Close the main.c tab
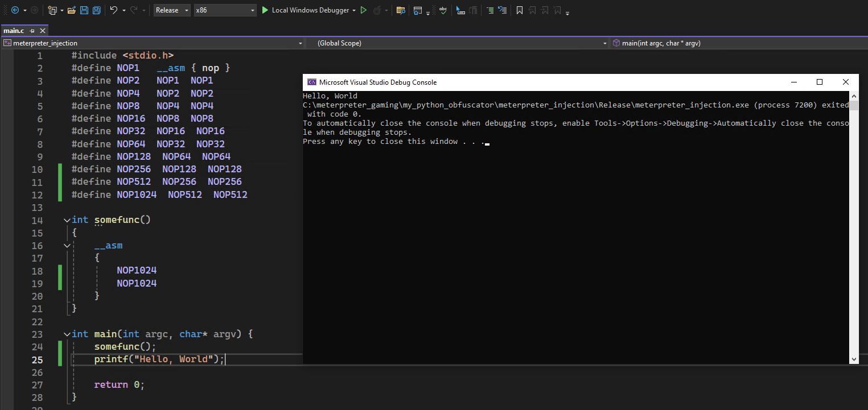The image size is (868, 410). 42,31
